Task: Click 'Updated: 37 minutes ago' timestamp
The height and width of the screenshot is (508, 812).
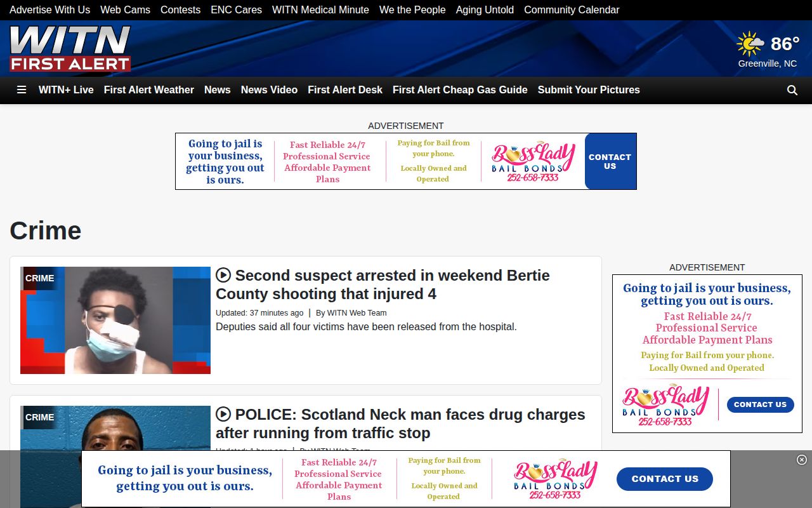Action: (259, 313)
